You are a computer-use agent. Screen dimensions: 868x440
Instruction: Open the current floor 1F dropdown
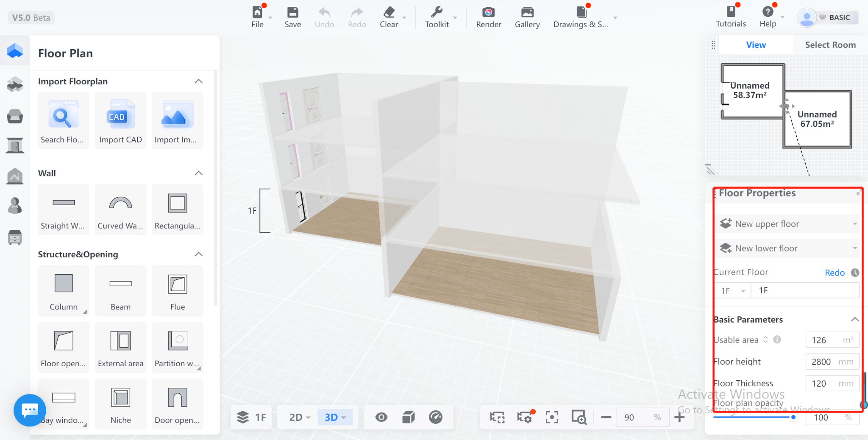pos(733,291)
